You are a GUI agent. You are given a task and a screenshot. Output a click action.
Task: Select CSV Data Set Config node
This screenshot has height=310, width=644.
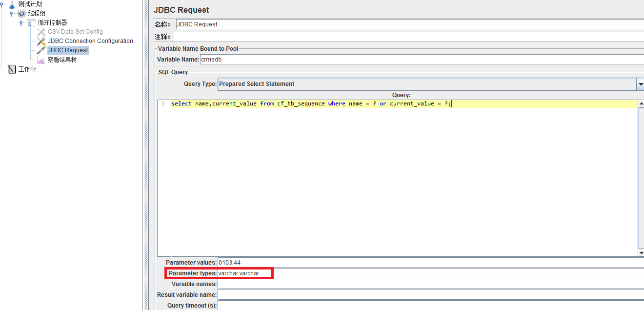click(75, 32)
